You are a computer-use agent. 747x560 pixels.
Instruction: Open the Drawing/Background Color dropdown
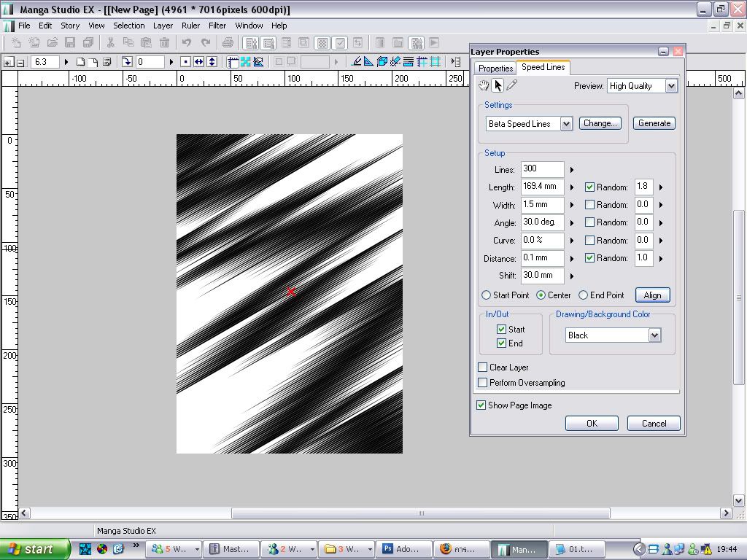click(654, 335)
